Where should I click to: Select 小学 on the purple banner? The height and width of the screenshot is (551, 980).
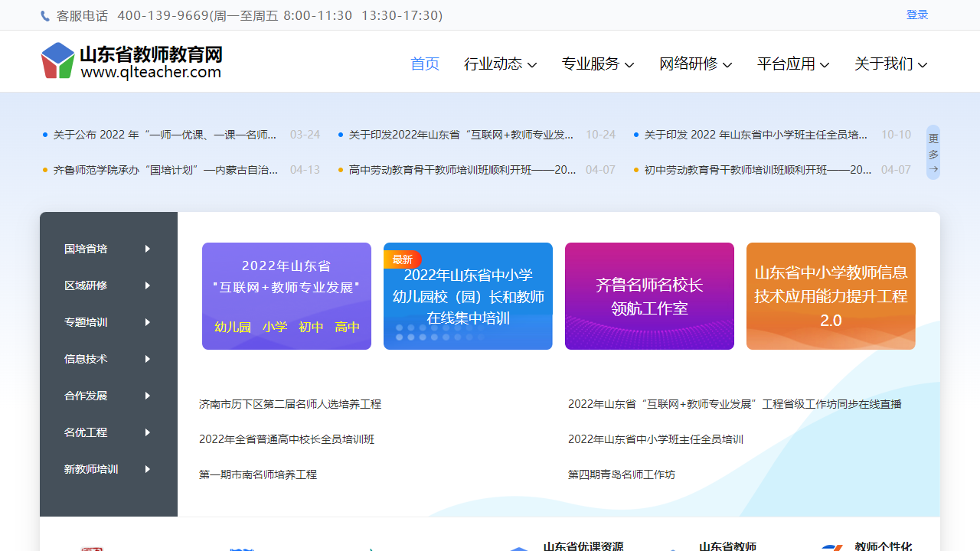[x=274, y=328]
